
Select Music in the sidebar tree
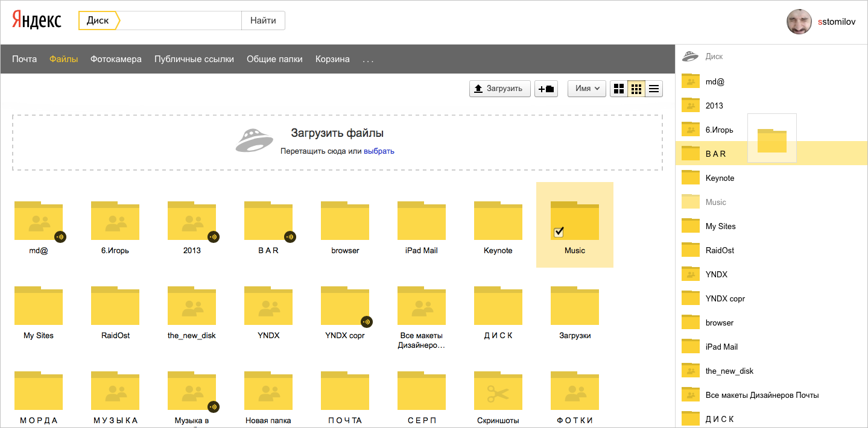pyautogui.click(x=771, y=201)
